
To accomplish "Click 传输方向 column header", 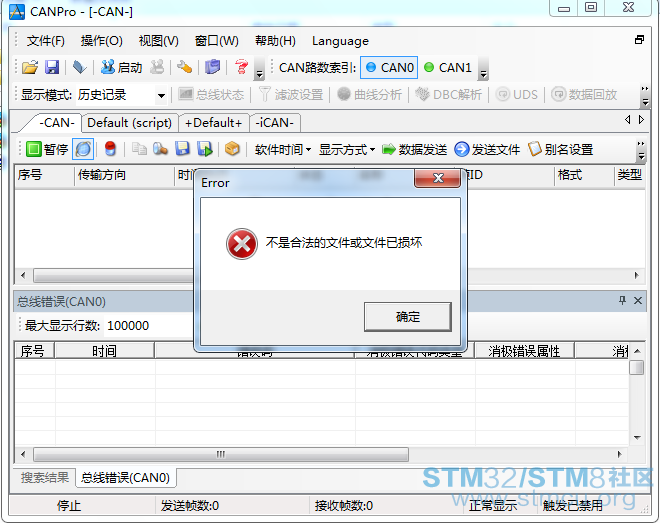I will (x=125, y=175).
